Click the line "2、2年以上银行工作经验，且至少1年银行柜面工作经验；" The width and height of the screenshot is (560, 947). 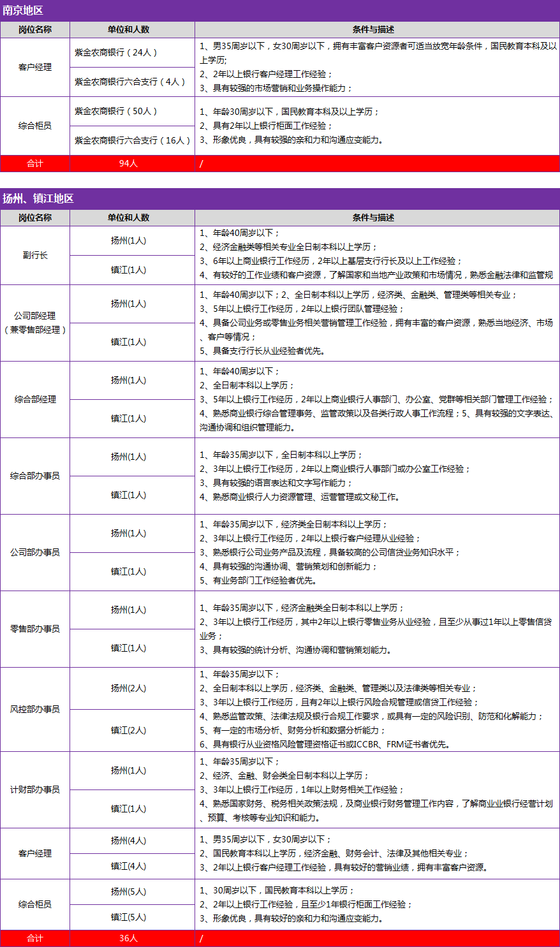(x=306, y=904)
